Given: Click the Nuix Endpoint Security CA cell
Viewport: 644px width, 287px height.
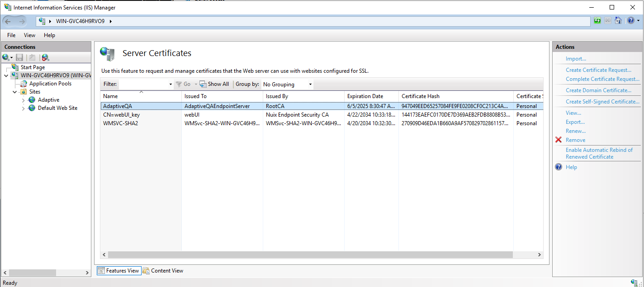Looking at the screenshot, I should coord(297,115).
